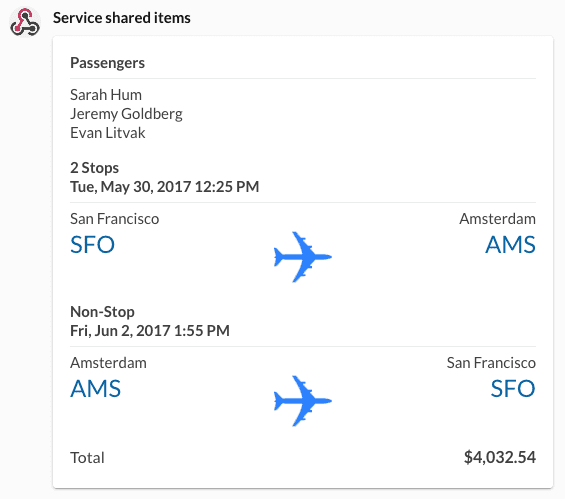This screenshot has height=499, width=565.
Task: Click the return departure AMS code
Action: coord(95,389)
